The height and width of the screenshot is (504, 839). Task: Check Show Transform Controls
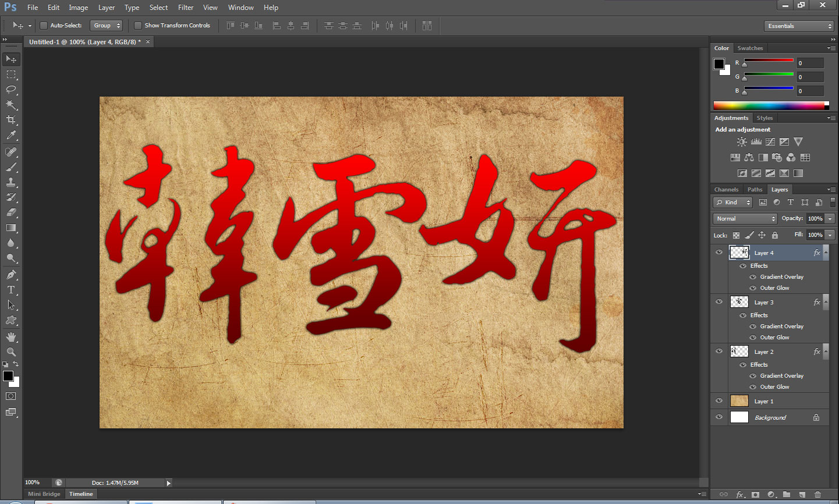coord(138,26)
